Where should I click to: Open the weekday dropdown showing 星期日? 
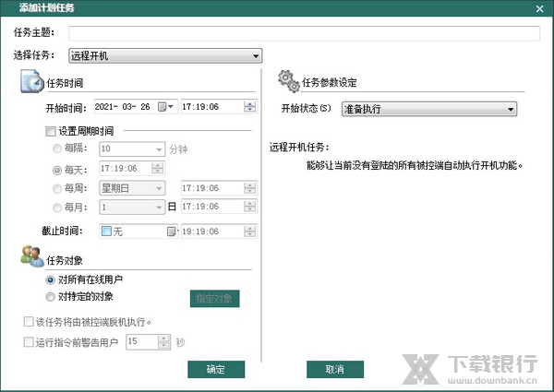[x=132, y=188]
